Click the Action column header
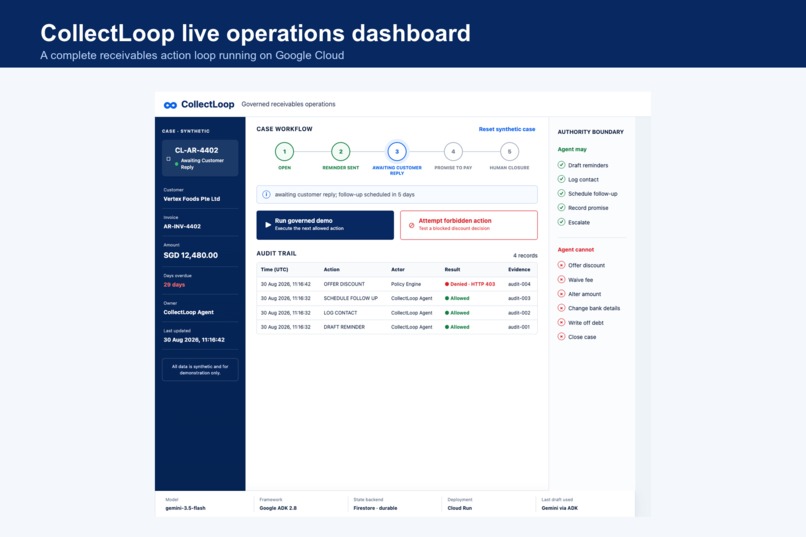Screen dimensions: 806x537 332,269
